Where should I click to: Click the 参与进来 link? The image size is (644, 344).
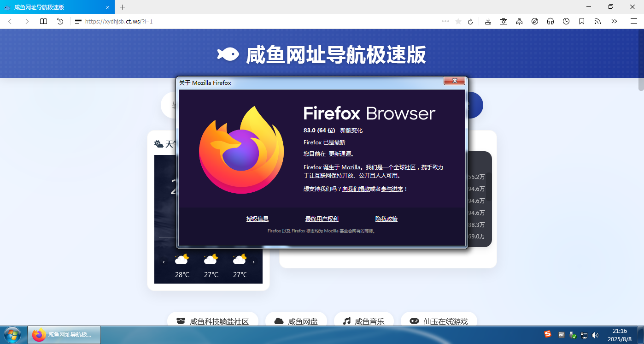pos(392,189)
